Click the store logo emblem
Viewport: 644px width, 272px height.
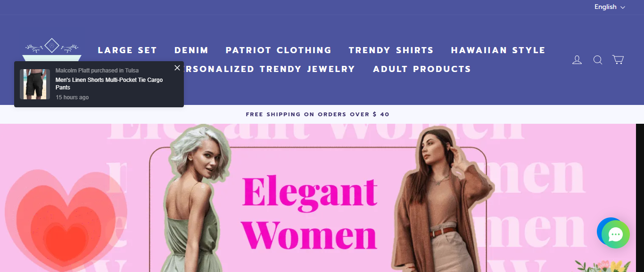pyautogui.click(x=51, y=49)
